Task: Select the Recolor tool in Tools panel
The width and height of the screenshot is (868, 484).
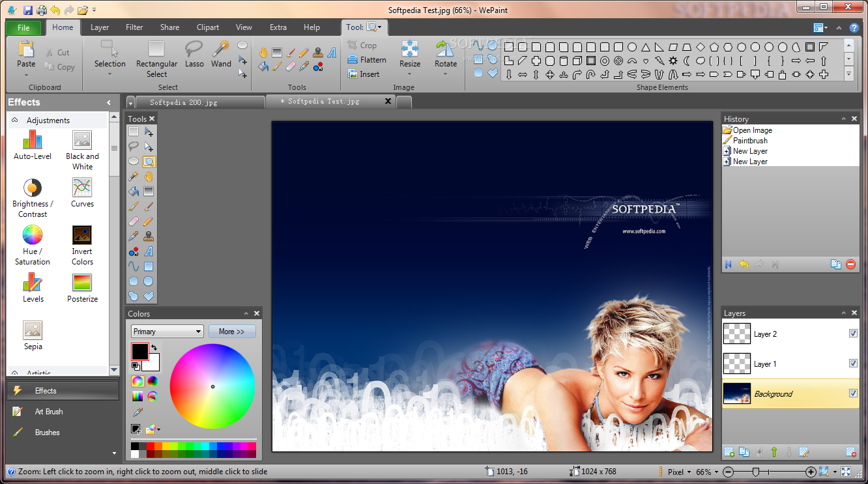Action: pyautogui.click(x=134, y=251)
